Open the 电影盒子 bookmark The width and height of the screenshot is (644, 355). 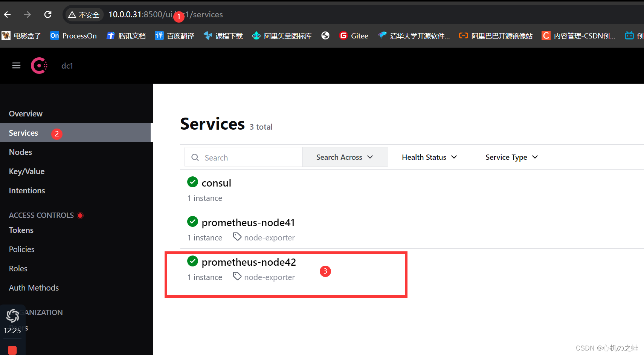click(21, 36)
